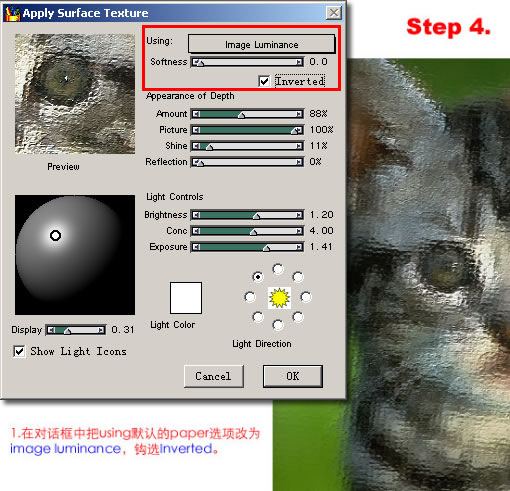Select the top light direction radio button

[278, 269]
